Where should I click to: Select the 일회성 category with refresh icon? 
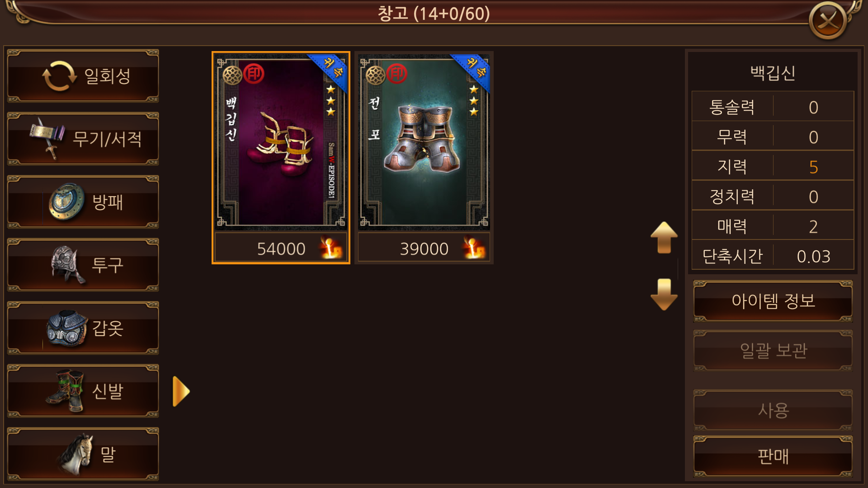tap(83, 76)
